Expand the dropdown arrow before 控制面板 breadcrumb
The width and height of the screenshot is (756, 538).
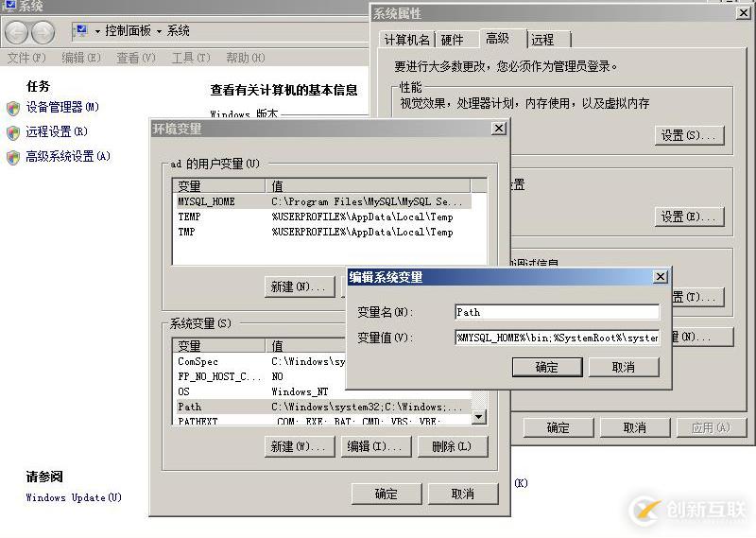click(97, 31)
